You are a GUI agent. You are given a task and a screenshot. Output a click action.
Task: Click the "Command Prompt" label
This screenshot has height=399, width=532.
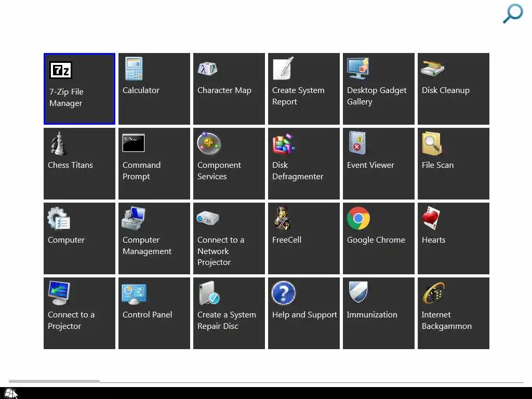pyautogui.click(x=141, y=170)
